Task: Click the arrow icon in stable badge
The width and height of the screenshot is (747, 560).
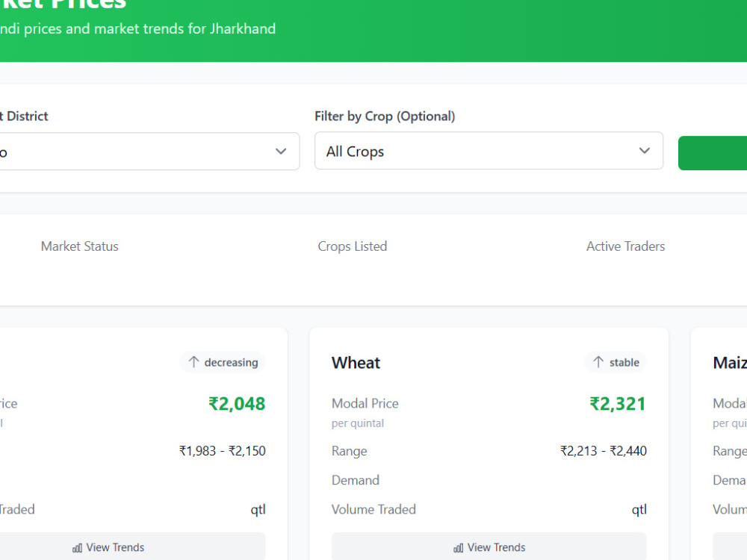Action: pos(598,362)
